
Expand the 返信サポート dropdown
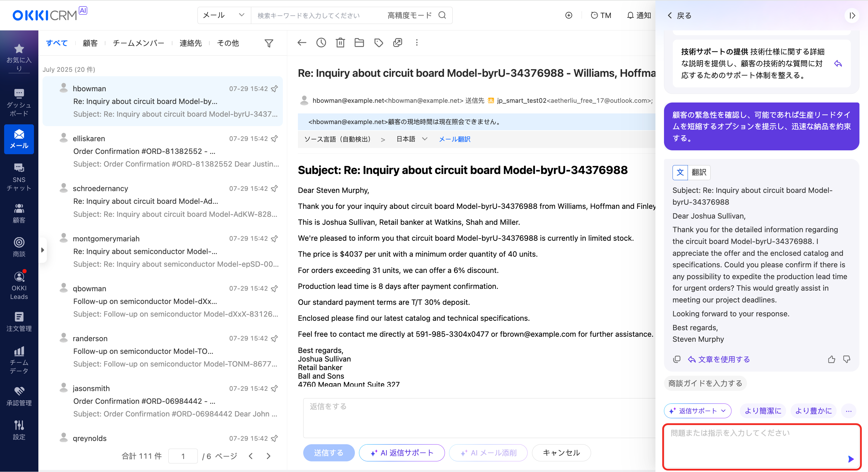(x=697, y=411)
